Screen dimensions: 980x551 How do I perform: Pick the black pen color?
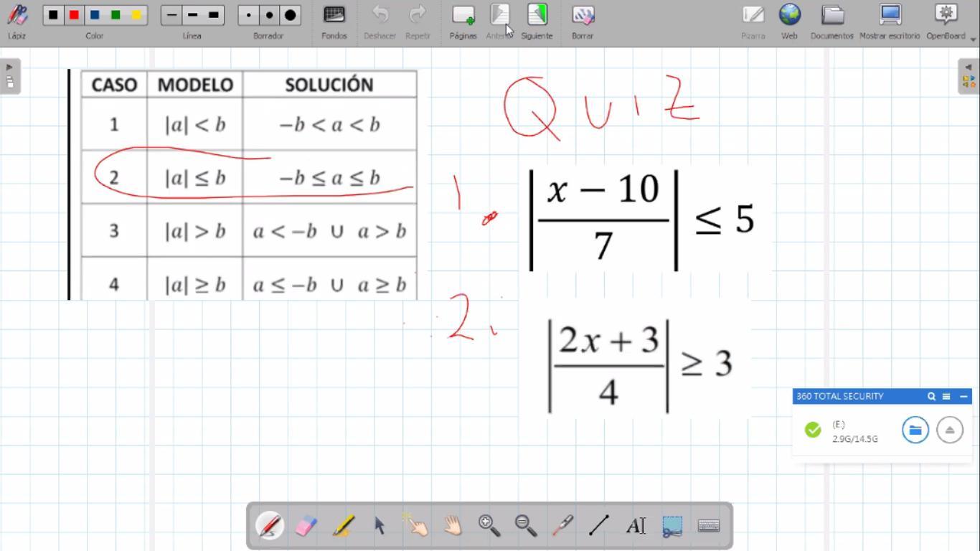click(x=53, y=15)
